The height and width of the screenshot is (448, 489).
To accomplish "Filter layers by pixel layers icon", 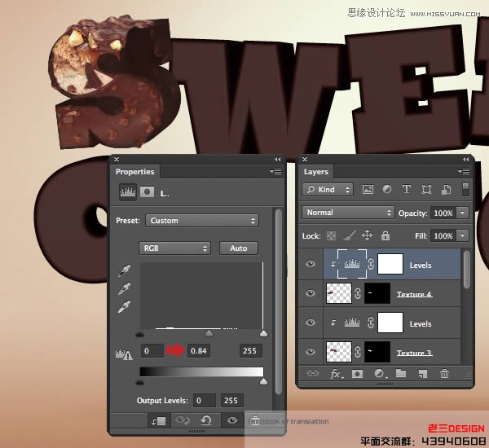I will [368, 189].
